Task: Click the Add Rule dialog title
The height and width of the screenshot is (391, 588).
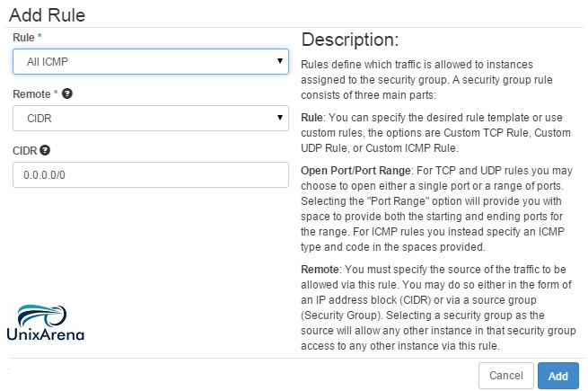Action: 48,15
